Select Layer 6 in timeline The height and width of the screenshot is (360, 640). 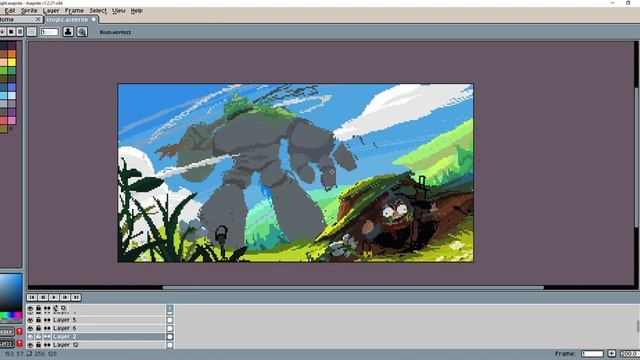(x=108, y=328)
